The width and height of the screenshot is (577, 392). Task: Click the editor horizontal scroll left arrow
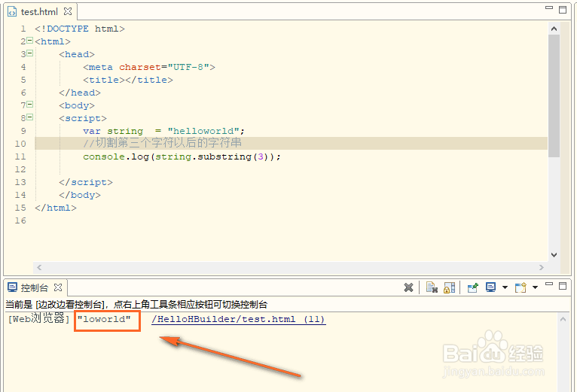point(39,267)
